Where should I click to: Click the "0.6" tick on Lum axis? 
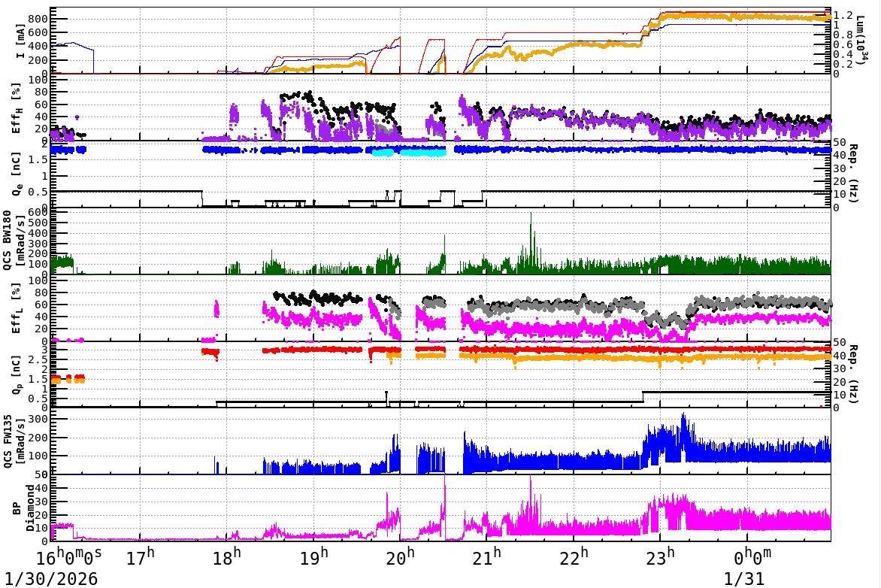pyautogui.click(x=843, y=44)
